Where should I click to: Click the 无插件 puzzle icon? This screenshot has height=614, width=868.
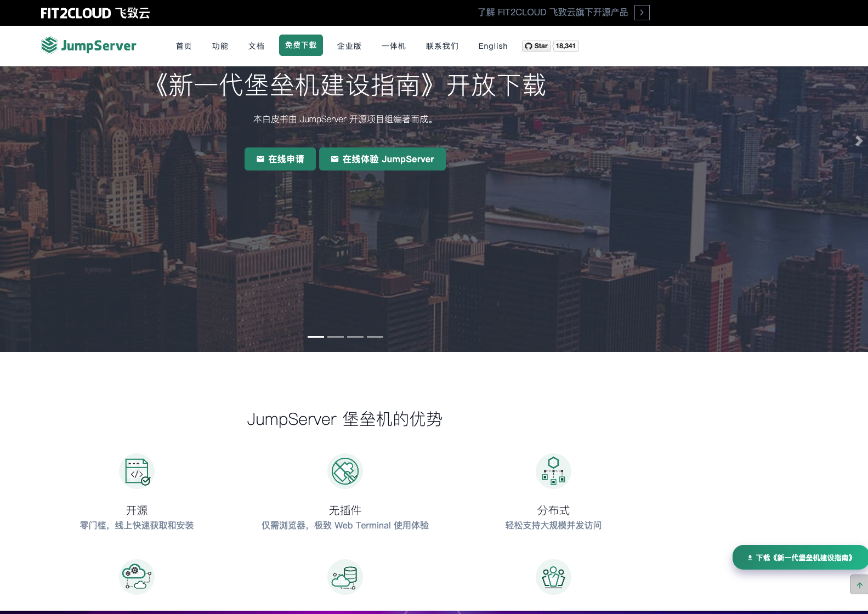pos(345,471)
